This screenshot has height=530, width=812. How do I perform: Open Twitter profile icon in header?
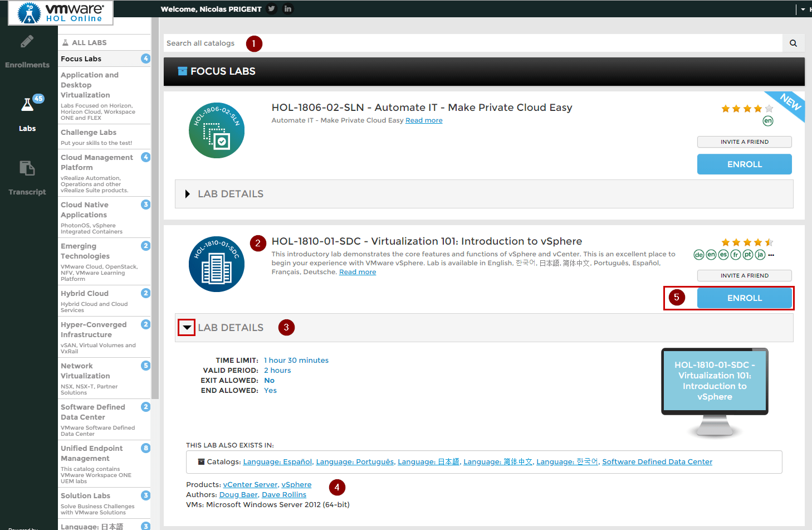pos(271,9)
